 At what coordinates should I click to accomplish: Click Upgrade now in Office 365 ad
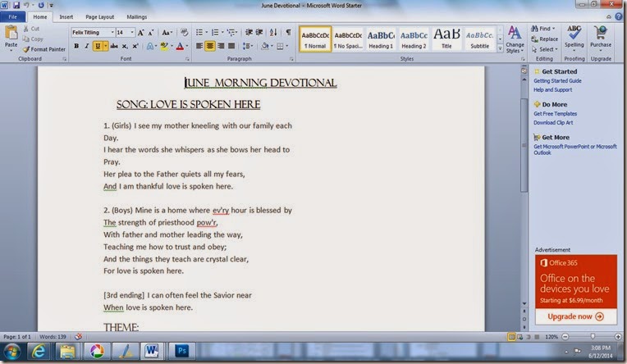click(576, 316)
